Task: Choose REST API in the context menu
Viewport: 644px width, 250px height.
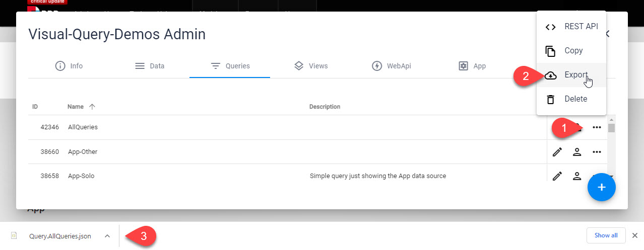Action: pos(571,27)
